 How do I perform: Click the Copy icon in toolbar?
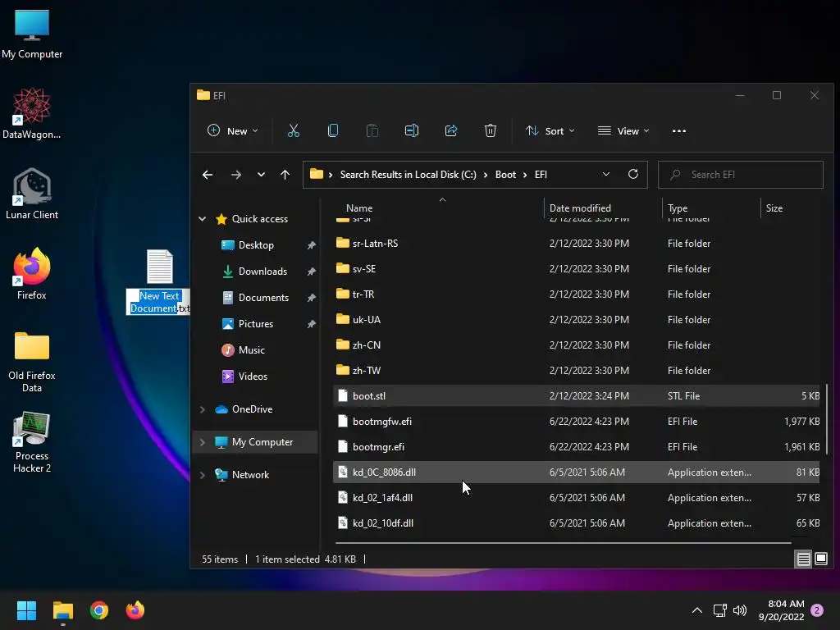pos(333,130)
